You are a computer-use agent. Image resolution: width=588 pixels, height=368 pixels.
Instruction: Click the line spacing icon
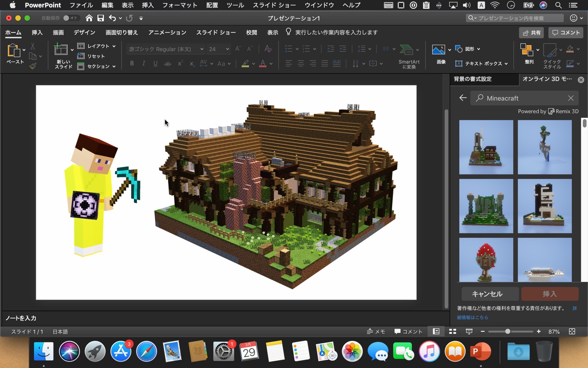point(361,49)
